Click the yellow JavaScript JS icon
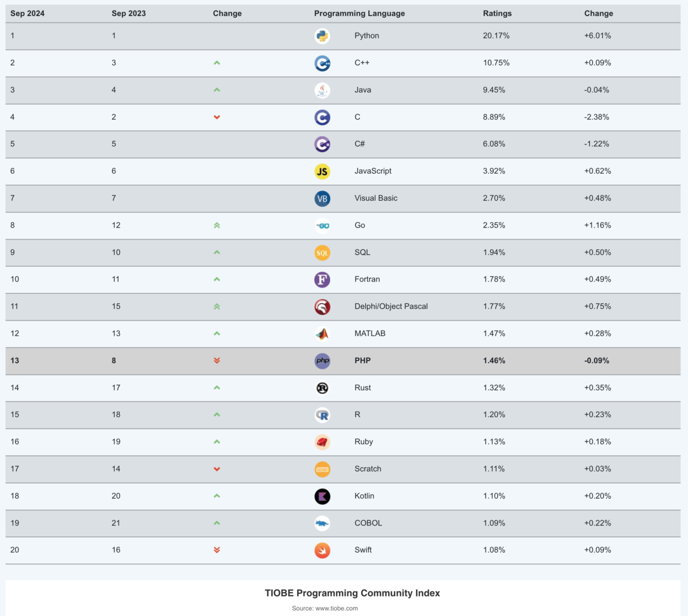The height and width of the screenshot is (616, 688). pyautogui.click(x=322, y=171)
